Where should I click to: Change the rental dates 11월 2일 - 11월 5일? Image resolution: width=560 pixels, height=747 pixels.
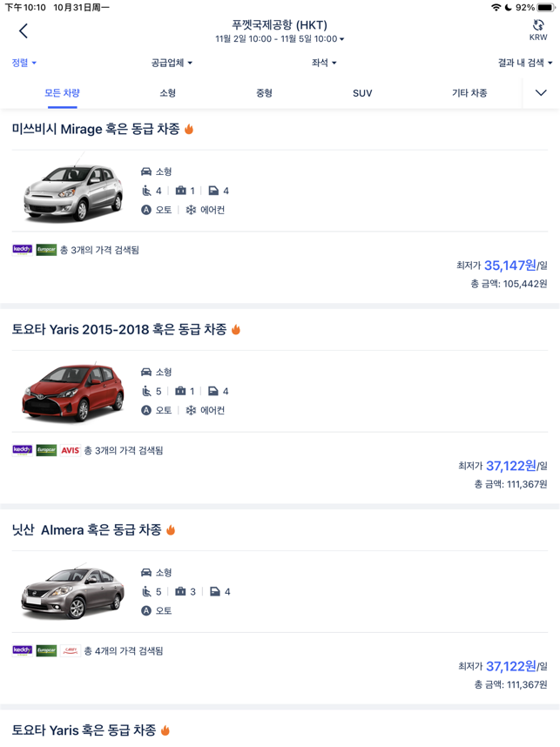click(x=280, y=38)
